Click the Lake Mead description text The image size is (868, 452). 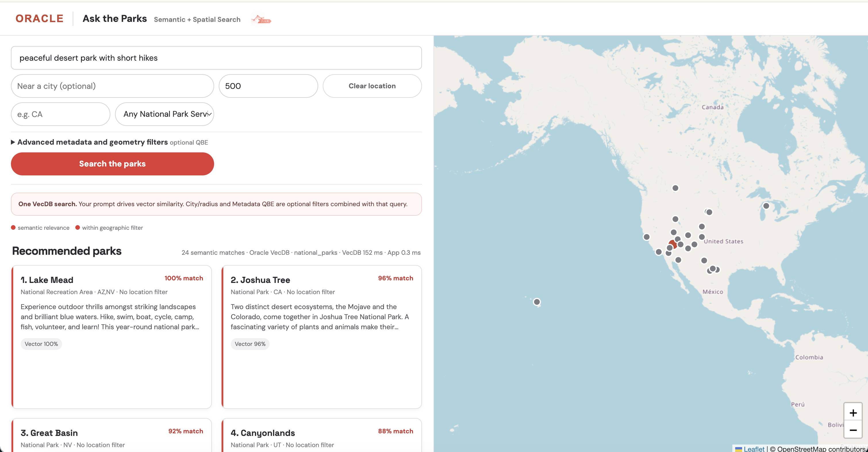coord(110,317)
